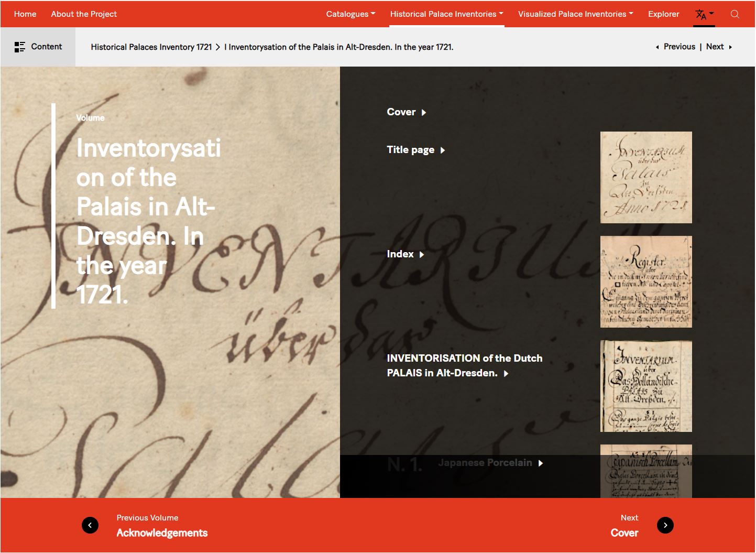
Task: Expand the Historical Palace Inventories dropdown
Action: pos(446,14)
